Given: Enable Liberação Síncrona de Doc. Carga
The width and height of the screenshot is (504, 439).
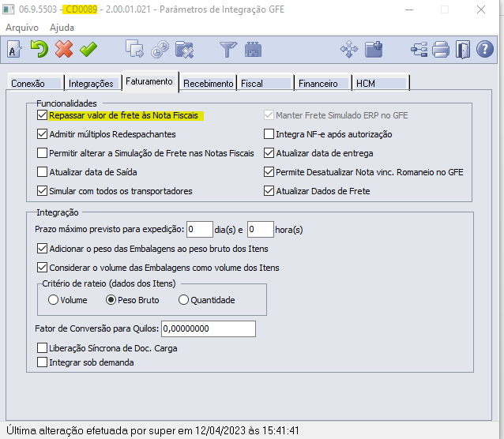Looking at the screenshot, I should point(42,348).
